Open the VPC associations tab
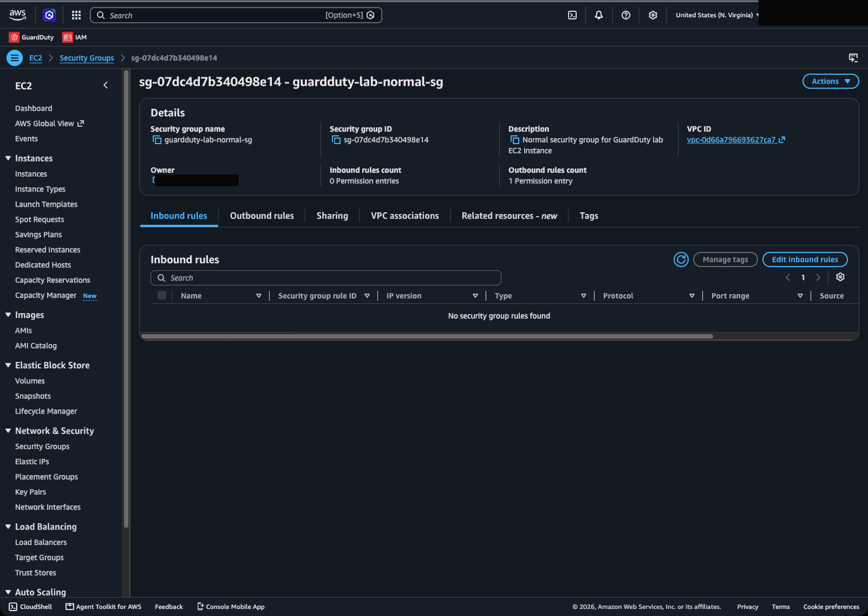The width and height of the screenshot is (868, 616). pyautogui.click(x=405, y=215)
